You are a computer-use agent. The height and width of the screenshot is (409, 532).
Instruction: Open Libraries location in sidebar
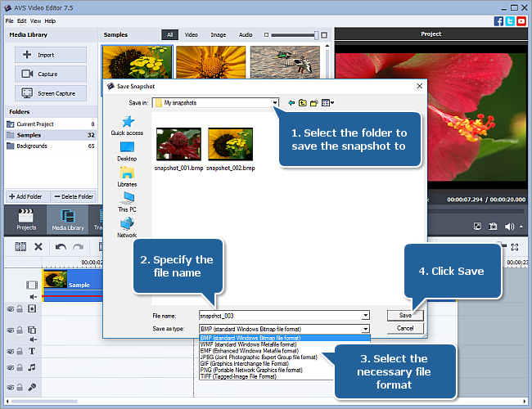tap(127, 177)
